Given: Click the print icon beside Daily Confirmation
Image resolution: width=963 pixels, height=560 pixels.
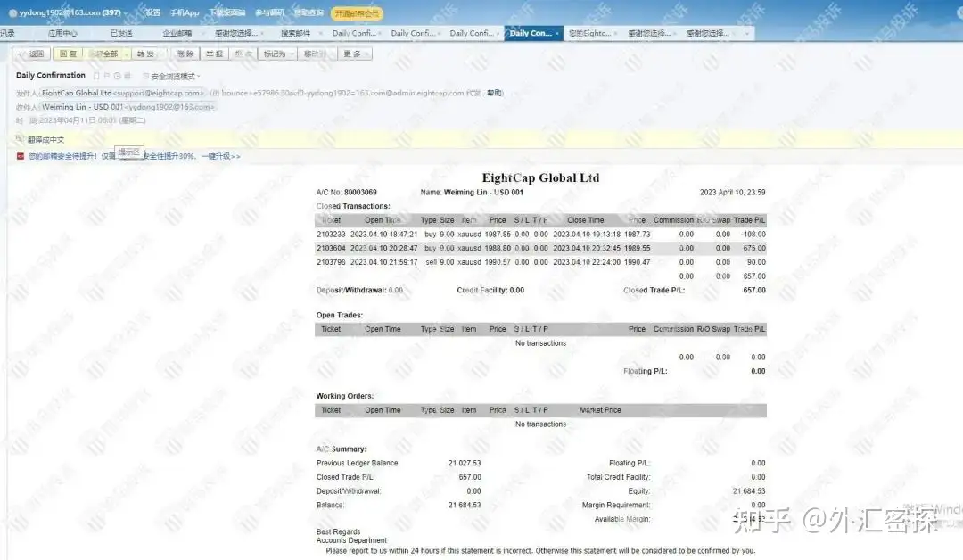Looking at the screenshot, I should (128, 76).
